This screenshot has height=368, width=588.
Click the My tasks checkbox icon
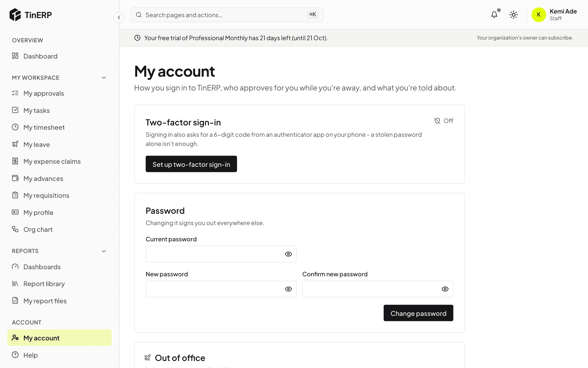tap(15, 110)
